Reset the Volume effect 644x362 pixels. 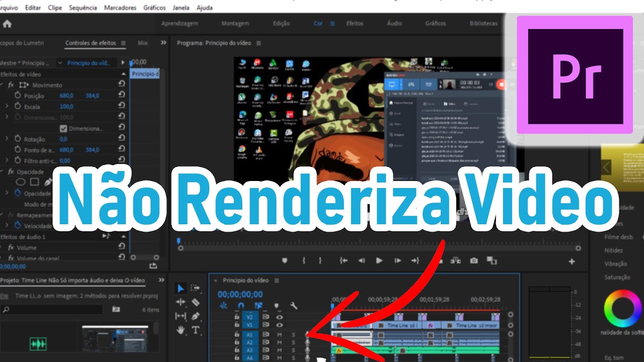pyautogui.click(x=122, y=246)
